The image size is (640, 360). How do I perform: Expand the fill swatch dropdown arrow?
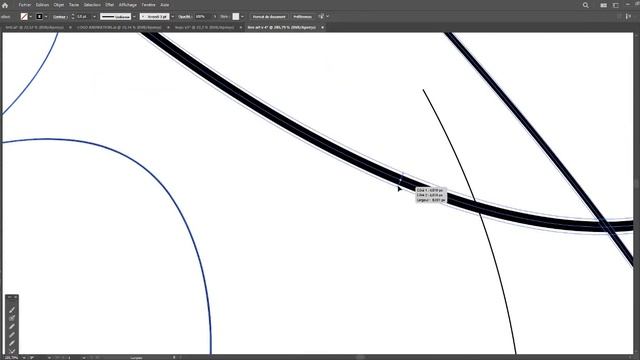point(31,17)
